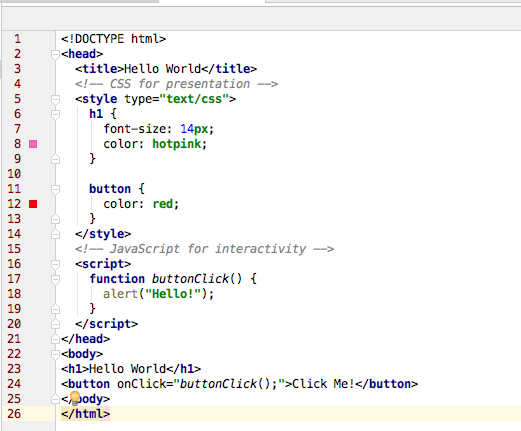
Task: Click the closing script fold marker on line 20
Action: point(55,324)
